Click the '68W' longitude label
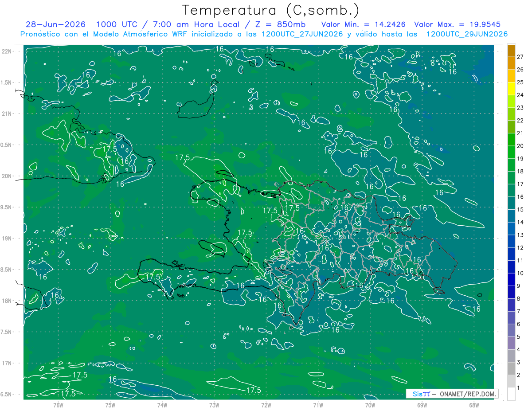 (x=474, y=405)
